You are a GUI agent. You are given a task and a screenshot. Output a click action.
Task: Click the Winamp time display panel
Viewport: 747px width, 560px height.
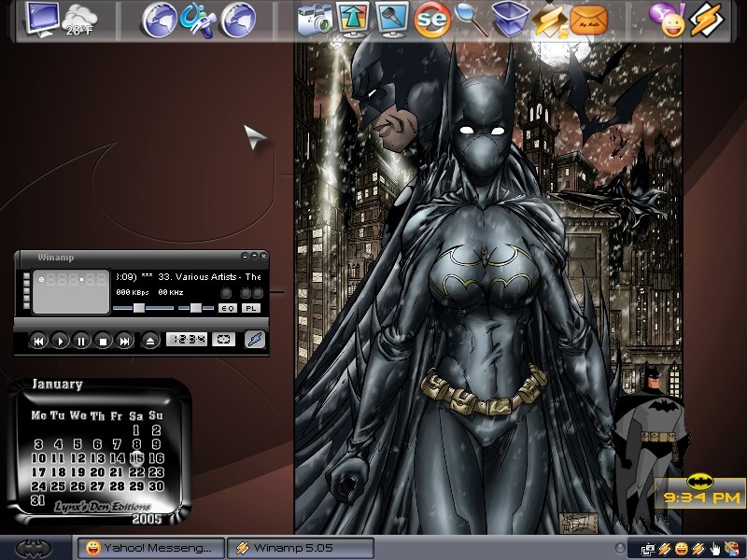pyautogui.click(x=71, y=292)
